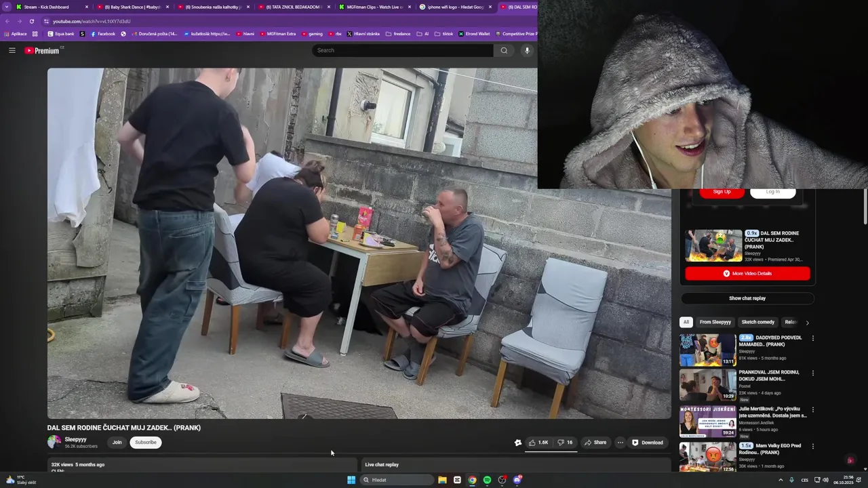Click the white Log In button

coord(772,192)
